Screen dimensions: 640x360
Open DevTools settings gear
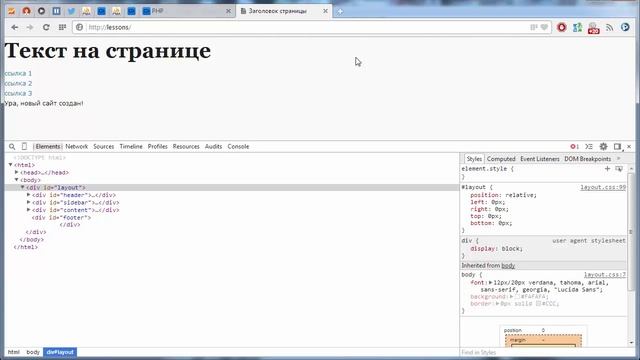coord(603,147)
